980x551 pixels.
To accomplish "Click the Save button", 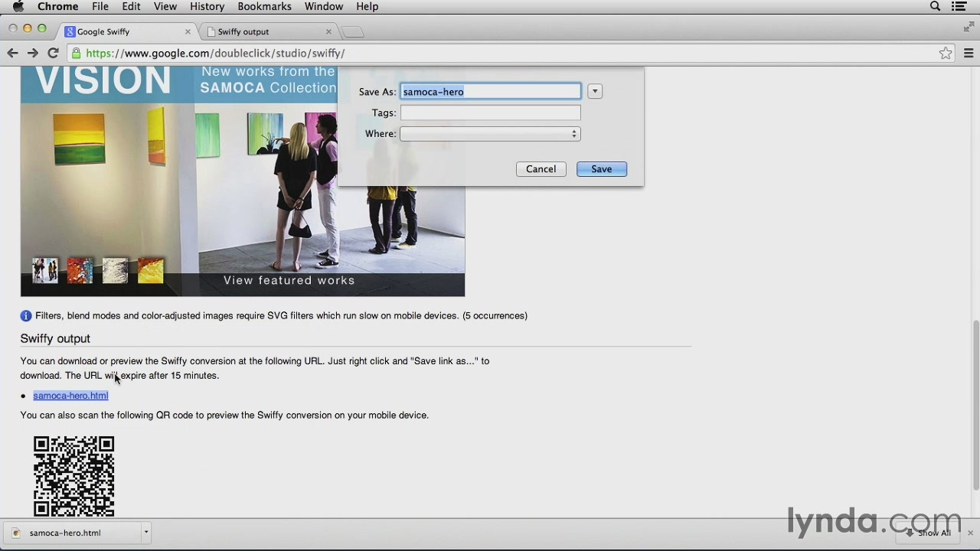I will click(x=601, y=169).
